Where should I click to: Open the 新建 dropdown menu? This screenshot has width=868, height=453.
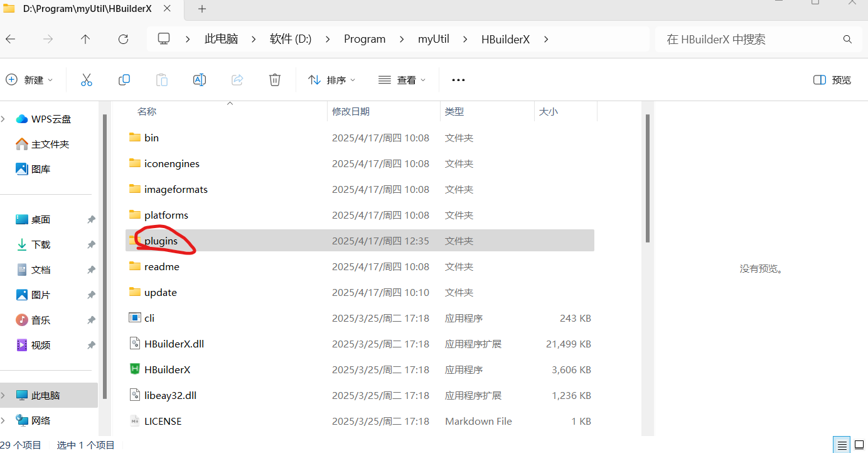[29, 80]
